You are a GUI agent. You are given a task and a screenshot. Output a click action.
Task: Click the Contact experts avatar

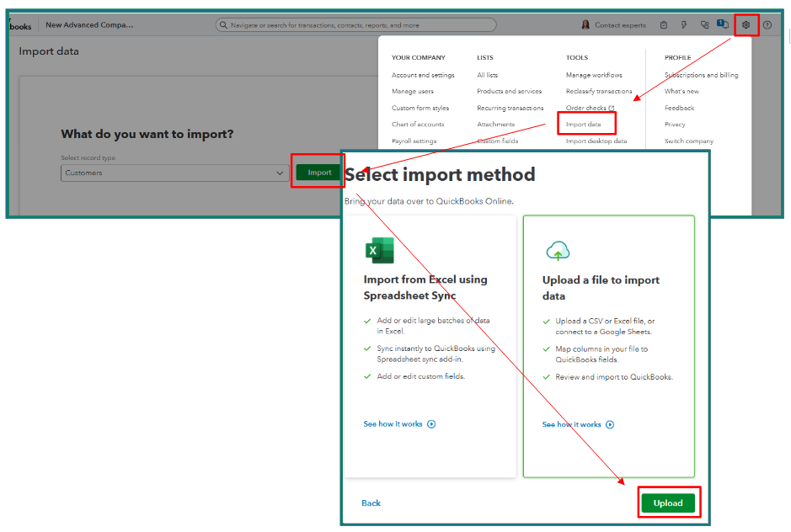point(585,25)
